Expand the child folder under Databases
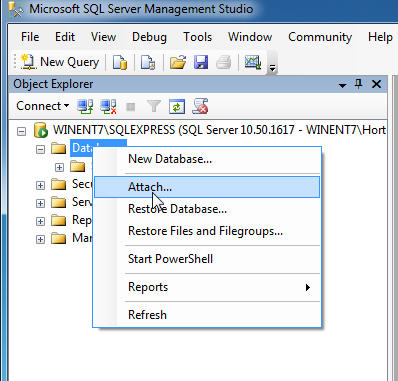 coord(59,167)
